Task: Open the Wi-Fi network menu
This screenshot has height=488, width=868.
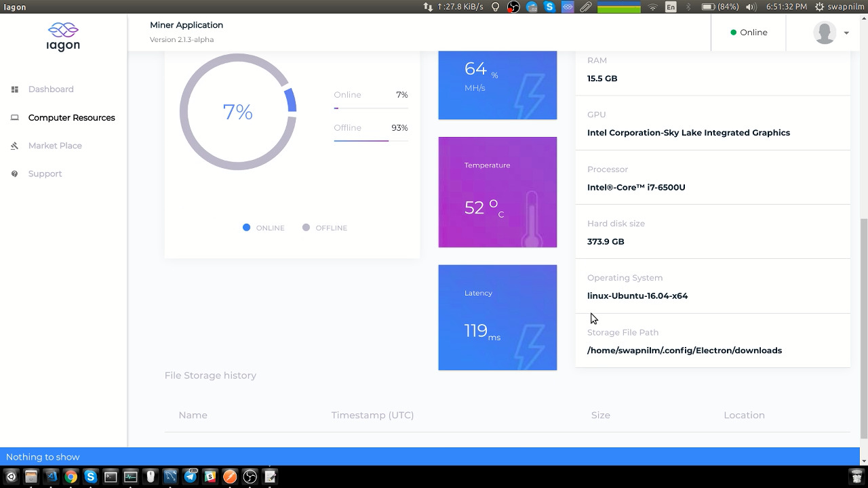Action: (x=652, y=7)
